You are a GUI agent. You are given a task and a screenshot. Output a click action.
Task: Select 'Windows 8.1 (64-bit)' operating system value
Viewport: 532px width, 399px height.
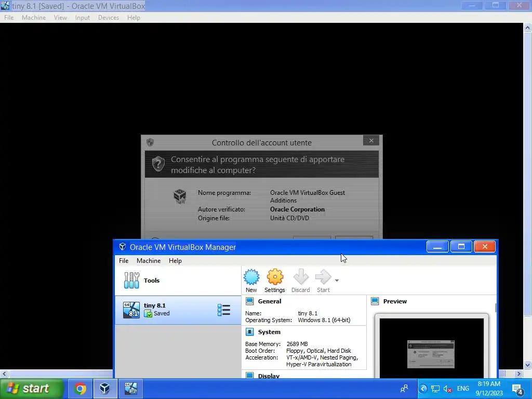(x=324, y=320)
